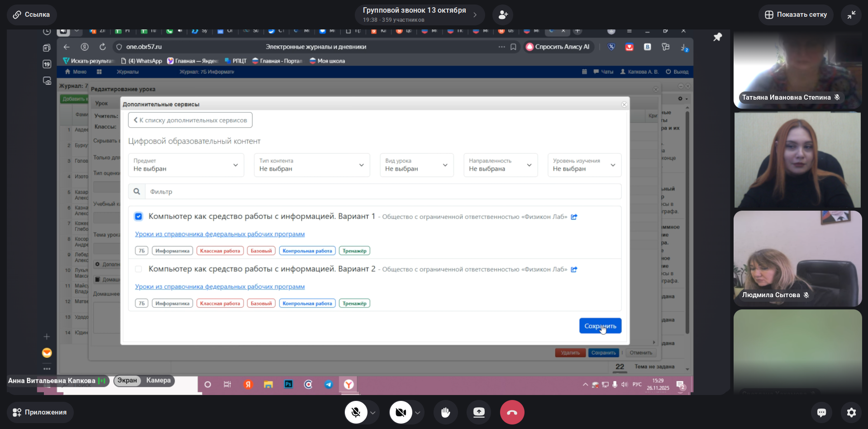Expand microphone options arrow

click(373, 413)
